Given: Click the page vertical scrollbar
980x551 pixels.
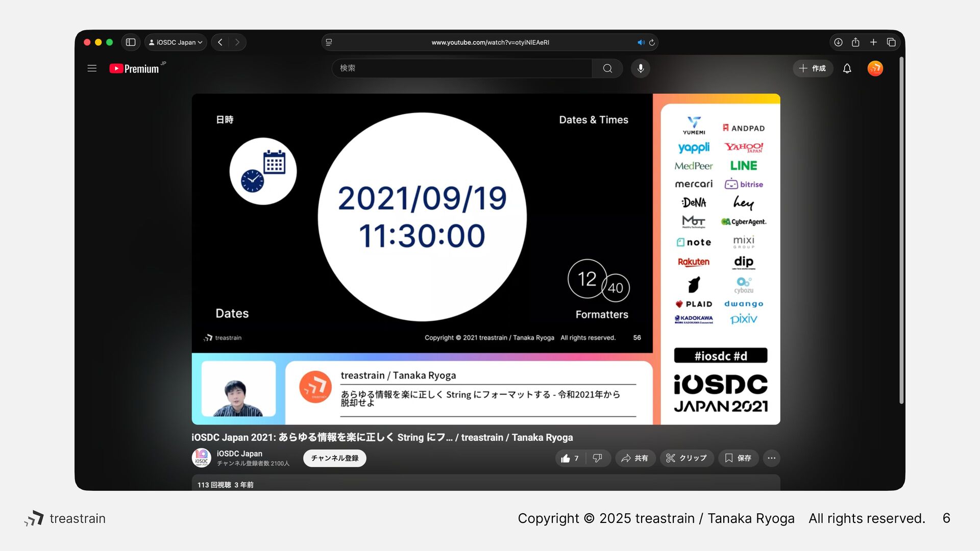Looking at the screenshot, I should tap(901, 230).
